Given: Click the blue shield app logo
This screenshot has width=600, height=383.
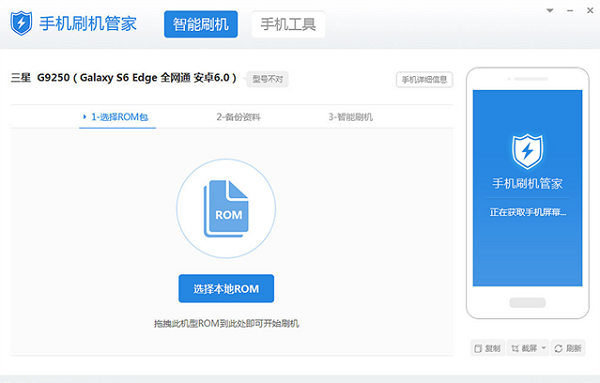Looking at the screenshot, I should pos(21,23).
